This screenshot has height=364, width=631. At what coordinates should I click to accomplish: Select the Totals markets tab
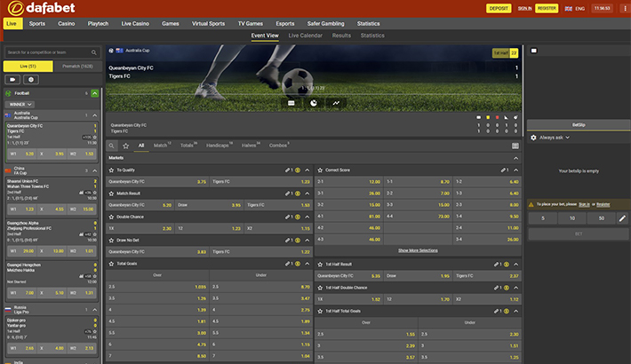pyautogui.click(x=188, y=146)
